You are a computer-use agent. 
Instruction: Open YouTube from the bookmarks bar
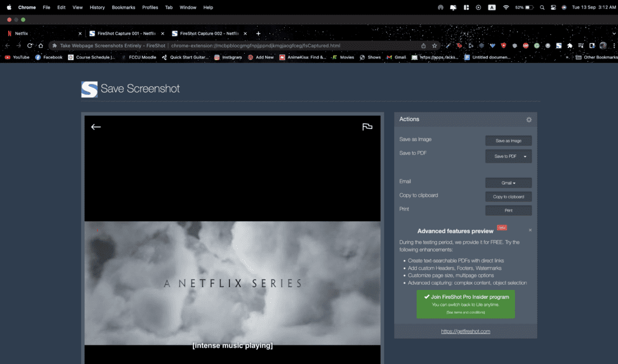[x=17, y=57]
